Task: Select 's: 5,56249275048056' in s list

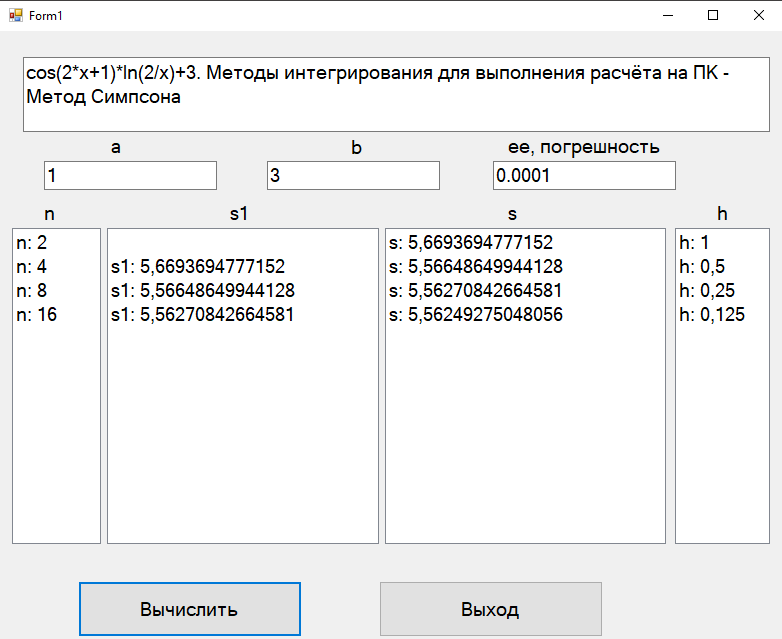Action: (525, 314)
